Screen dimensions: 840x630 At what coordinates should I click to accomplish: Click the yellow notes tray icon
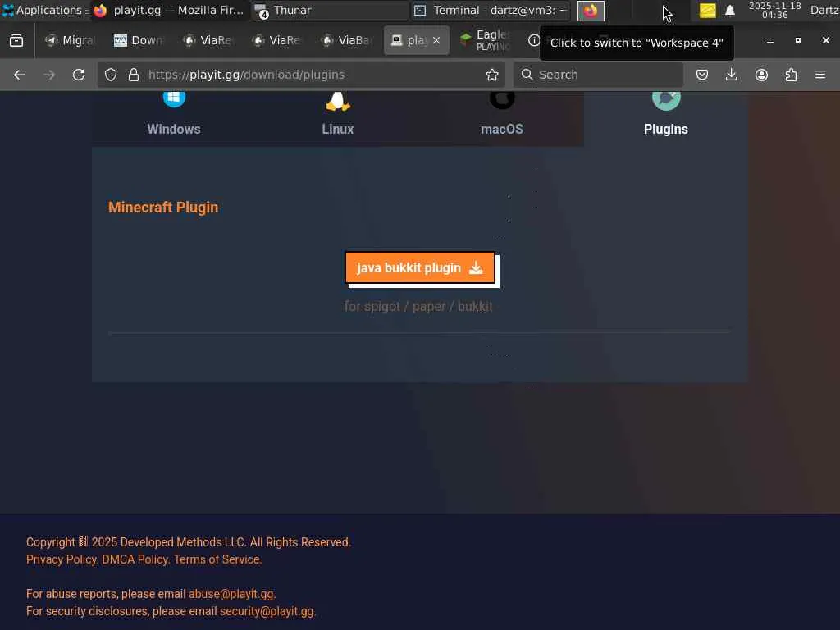click(x=707, y=11)
